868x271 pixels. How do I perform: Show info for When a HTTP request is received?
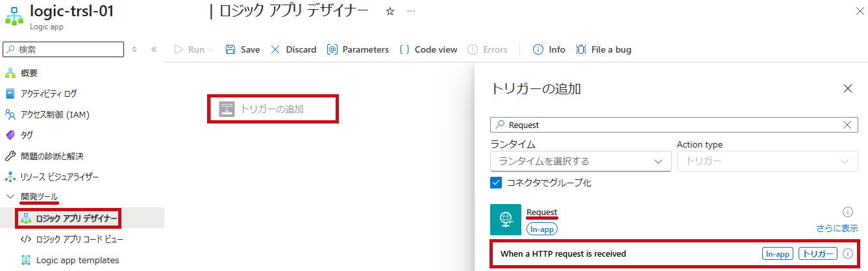click(848, 253)
